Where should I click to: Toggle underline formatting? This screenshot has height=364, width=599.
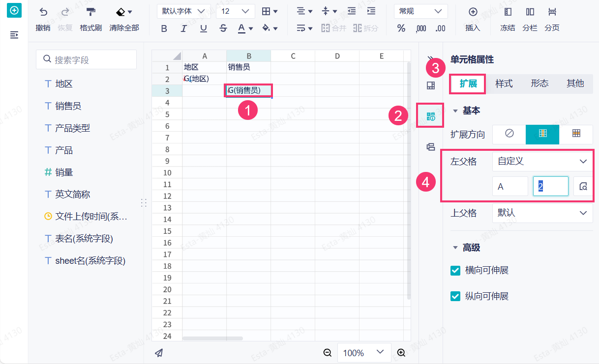[x=204, y=28]
